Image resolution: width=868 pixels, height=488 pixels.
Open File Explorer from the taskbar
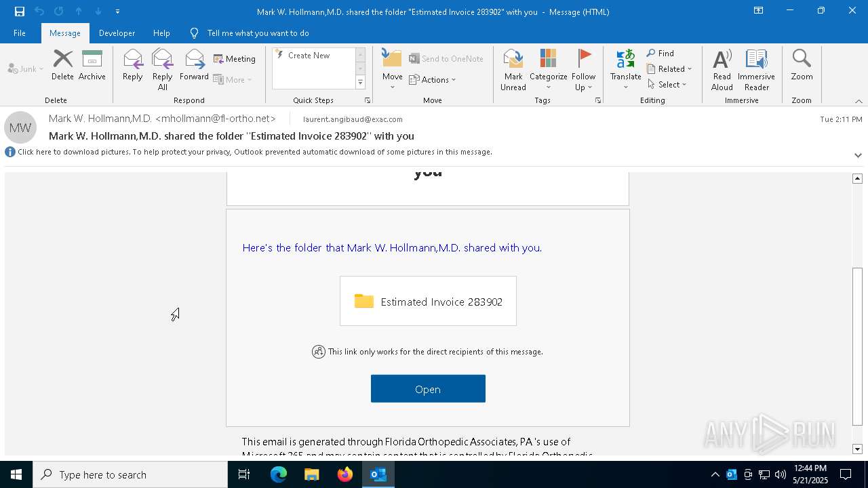tap(312, 474)
